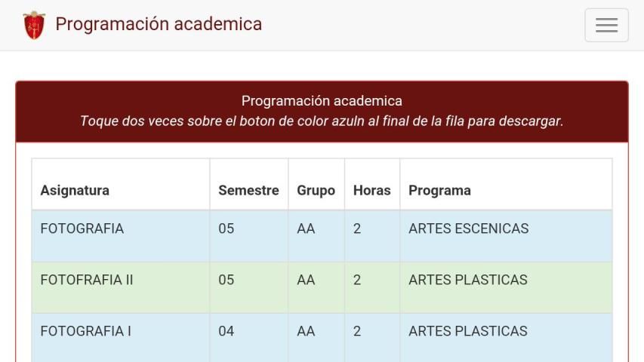The width and height of the screenshot is (644, 362).
Task: Click semester 05 in FOTOGRAFIA row
Action: 226,229
